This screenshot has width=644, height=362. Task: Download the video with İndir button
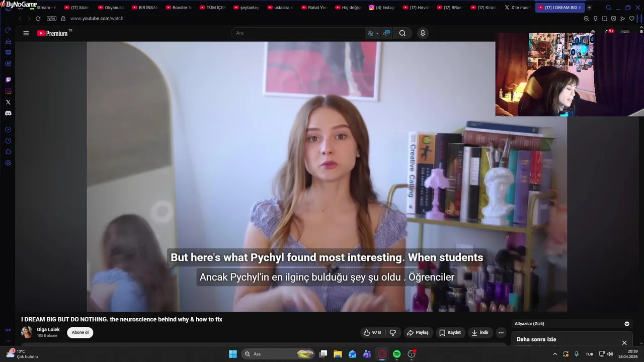pyautogui.click(x=479, y=332)
